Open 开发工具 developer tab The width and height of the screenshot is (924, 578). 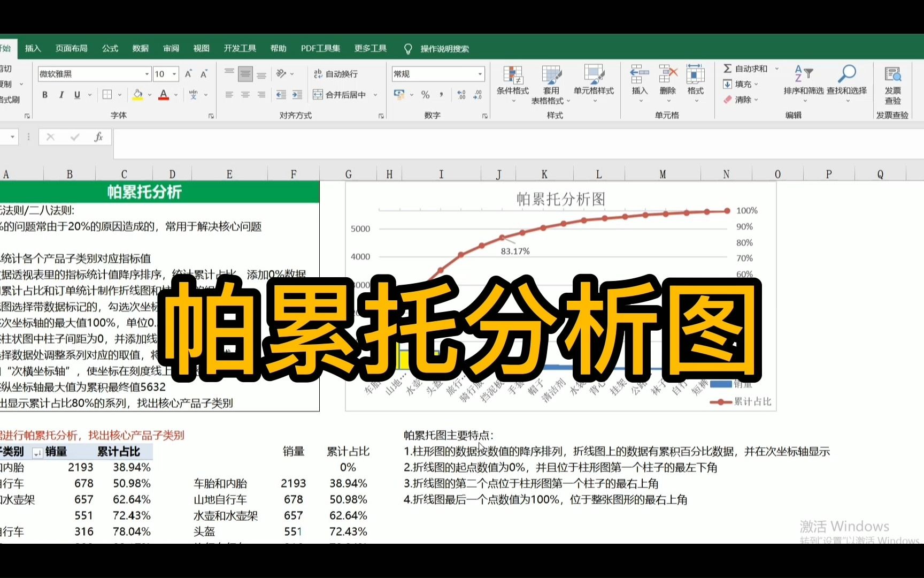(x=240, y=48)
